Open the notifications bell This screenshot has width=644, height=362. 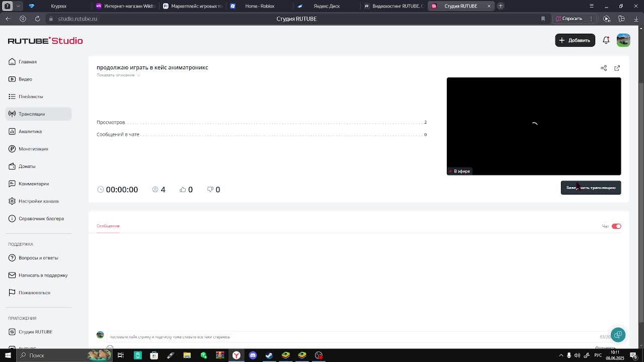(x=606, y=40)
